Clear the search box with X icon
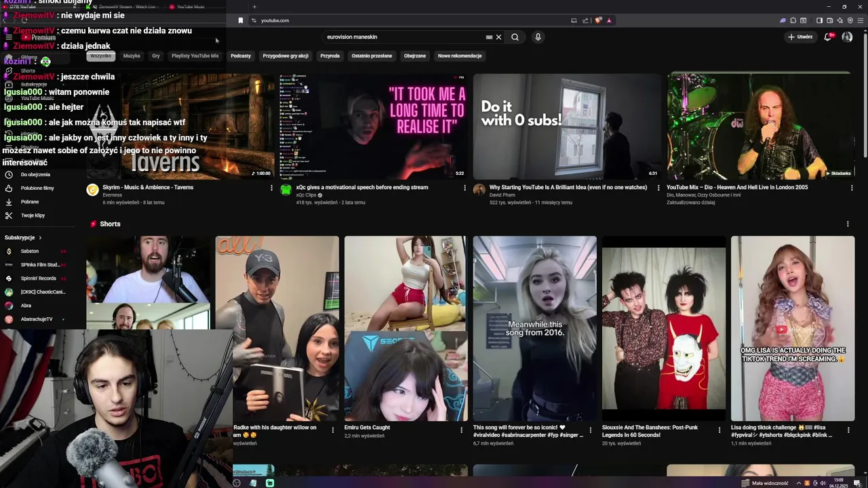868x488 pixels. [498, 37]
